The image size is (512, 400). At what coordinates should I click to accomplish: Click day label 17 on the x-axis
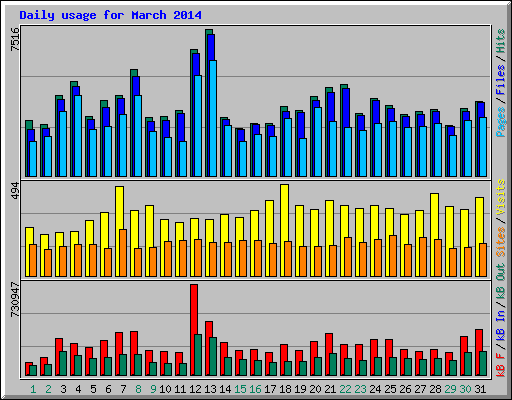coord(270,389)
